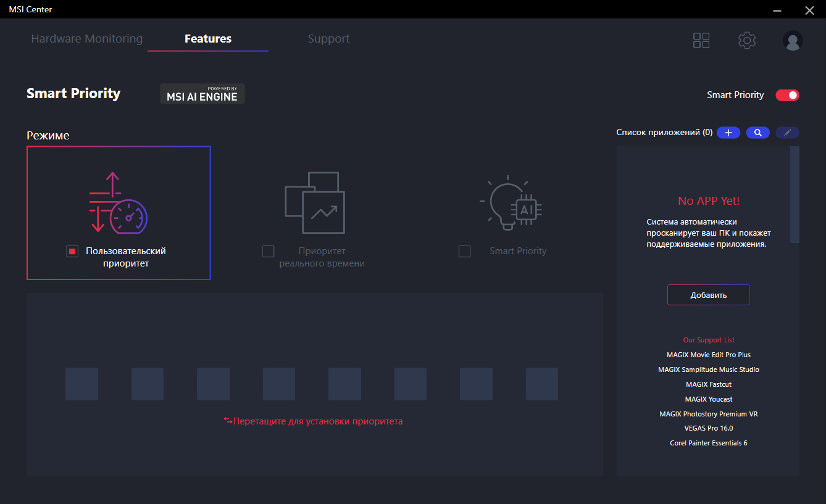The image size is (826, 504).
Task: Select the real-time priority chart icon
Action: (315, 202)
